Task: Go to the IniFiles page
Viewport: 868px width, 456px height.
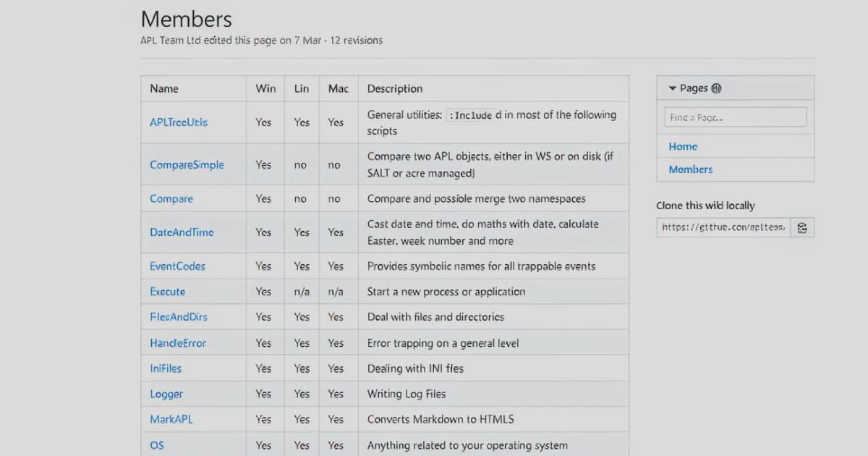Action: 166,368
